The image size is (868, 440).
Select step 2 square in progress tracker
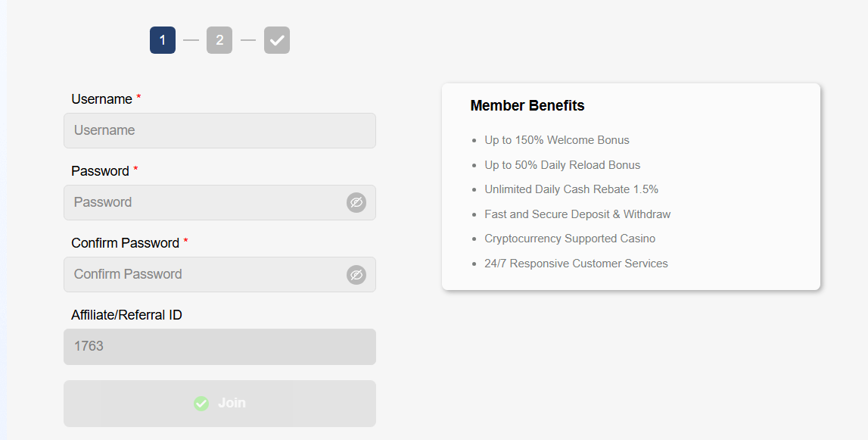(x=219, y=40)
